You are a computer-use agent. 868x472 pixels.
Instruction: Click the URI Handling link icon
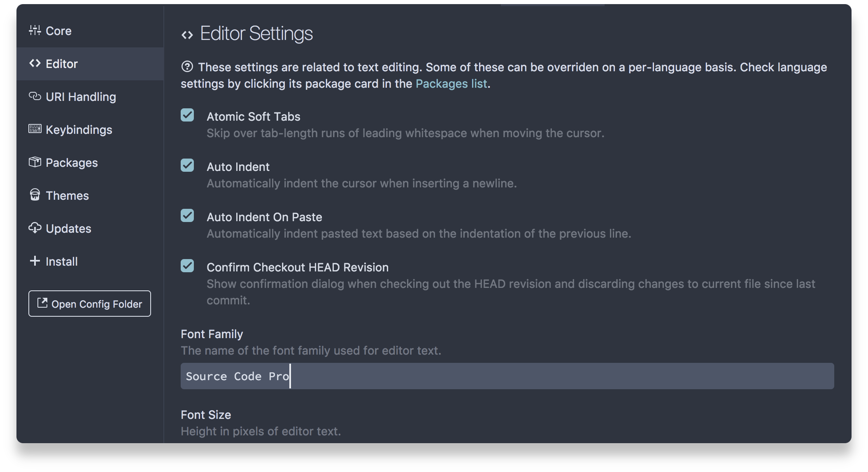[x=35, y=96]
